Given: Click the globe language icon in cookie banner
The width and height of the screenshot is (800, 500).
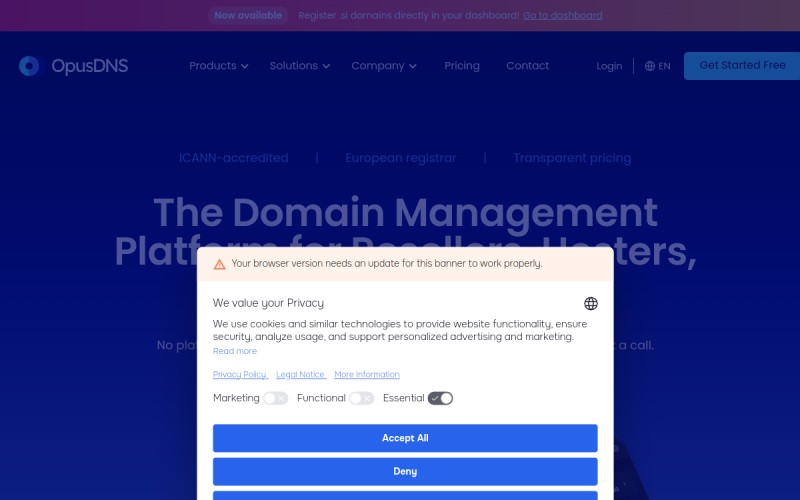Looking at the screenshot, I should (x=591, y=304).
